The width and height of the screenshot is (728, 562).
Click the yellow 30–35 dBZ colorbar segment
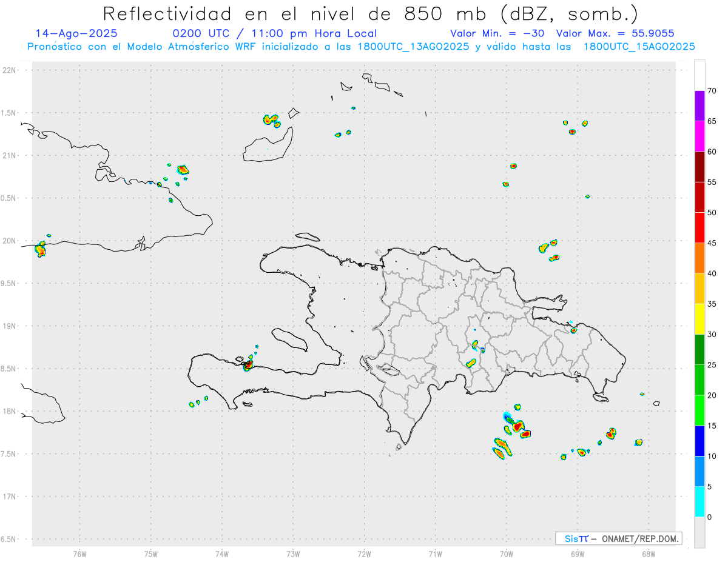pos(699,319)
